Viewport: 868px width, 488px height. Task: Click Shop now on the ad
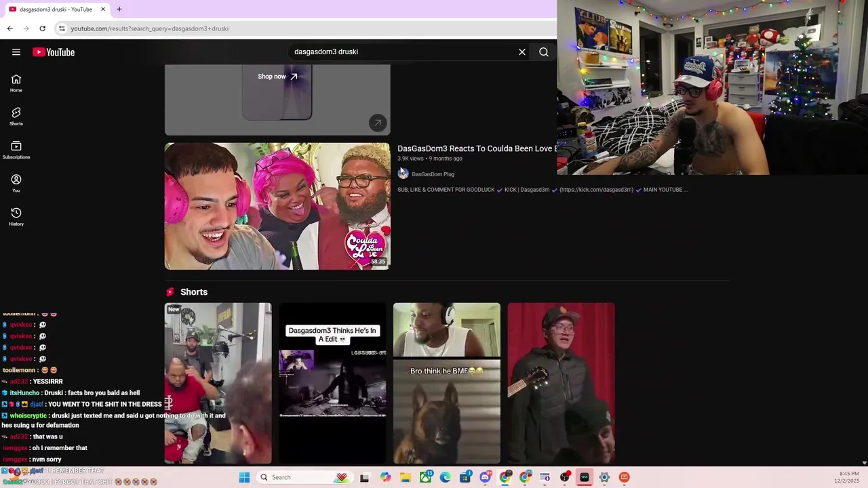277,77
